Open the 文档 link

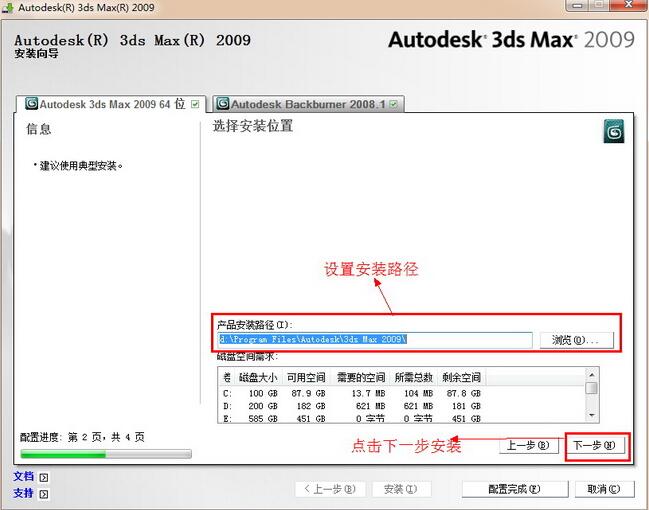coord(24,476)
